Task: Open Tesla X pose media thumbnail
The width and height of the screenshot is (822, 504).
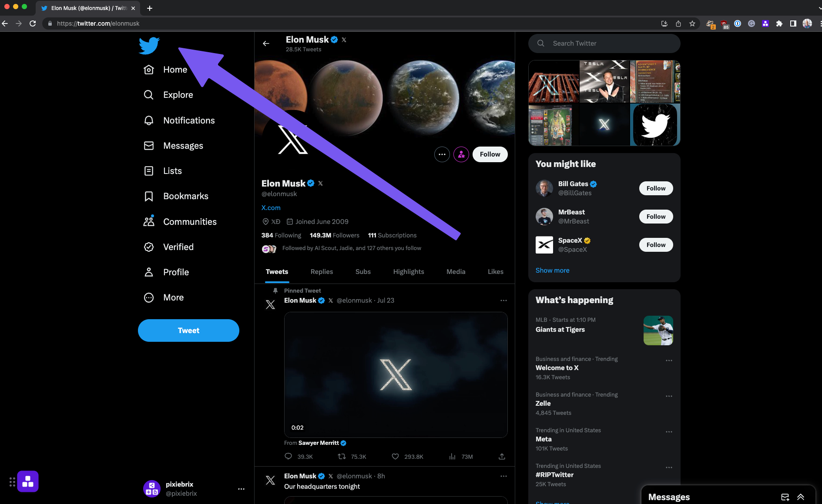Action: pyautogui.click(x=604, y=81)
